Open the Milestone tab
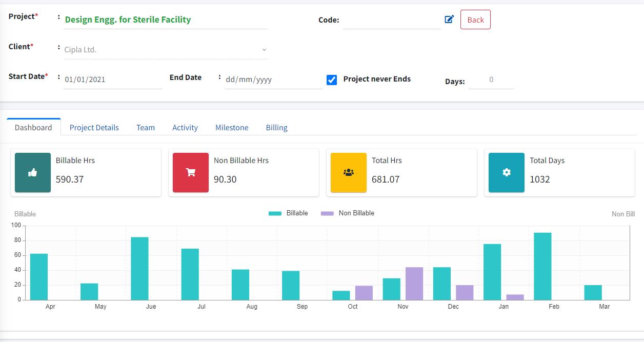644x342 pixels. pyautogui.click(x=232, y=128)
